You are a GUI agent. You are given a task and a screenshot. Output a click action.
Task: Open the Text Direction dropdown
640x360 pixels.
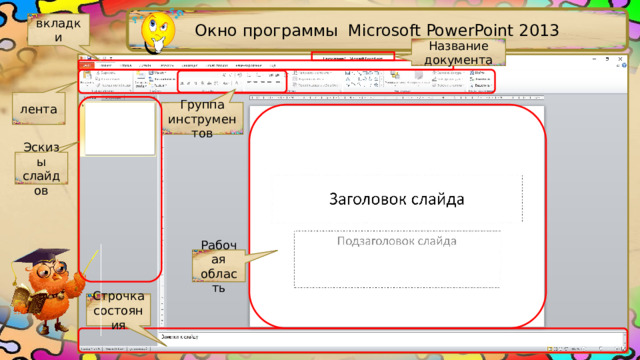[312, 73]
